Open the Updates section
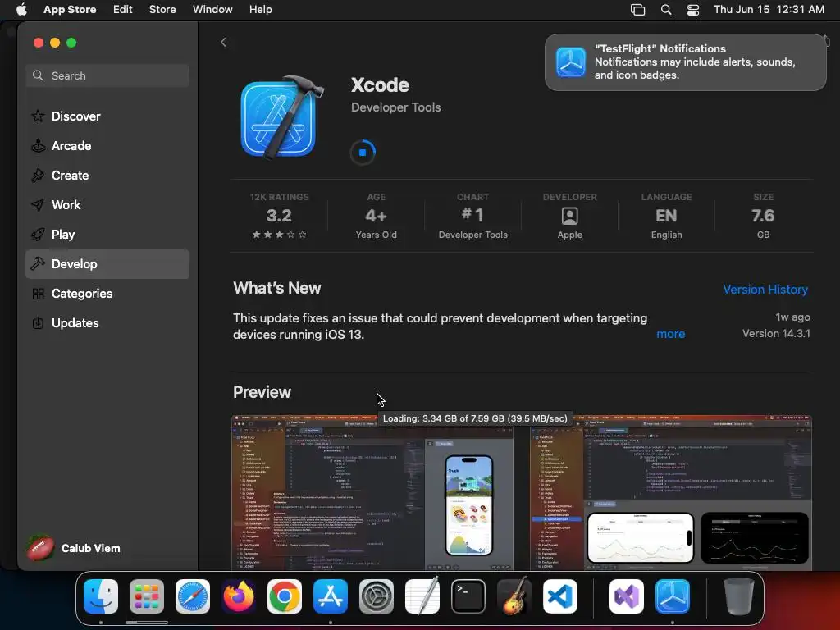Screen dimensions: 840x630 pos(107,323)
